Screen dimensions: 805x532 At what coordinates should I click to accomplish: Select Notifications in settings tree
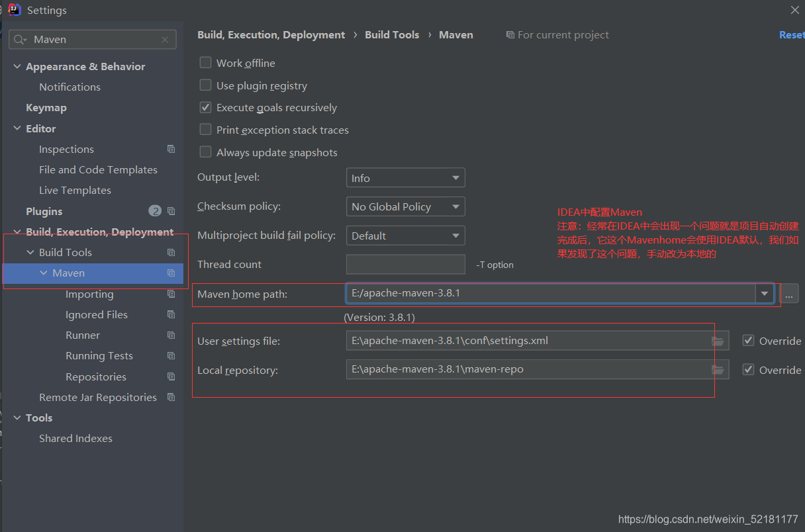coord(70,87)
